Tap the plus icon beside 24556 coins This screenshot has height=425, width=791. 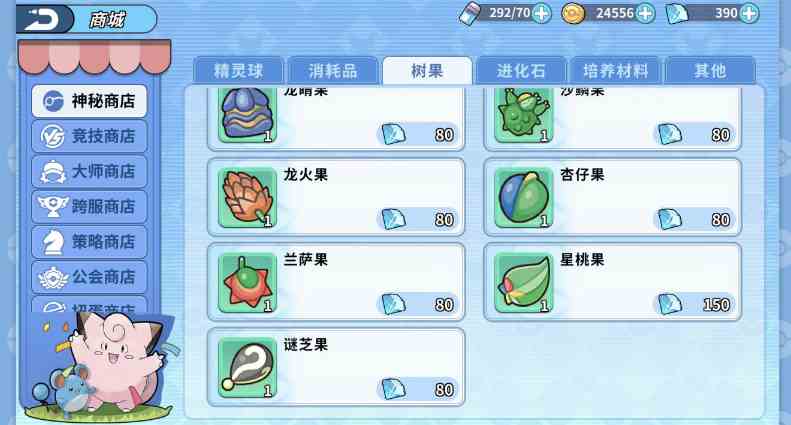pos(646,14)
